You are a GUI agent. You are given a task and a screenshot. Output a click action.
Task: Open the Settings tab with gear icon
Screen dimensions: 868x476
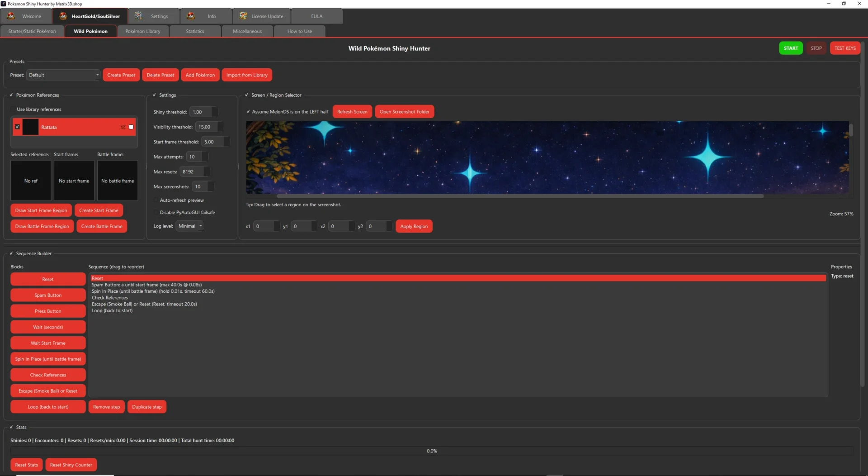coord(154,16)
